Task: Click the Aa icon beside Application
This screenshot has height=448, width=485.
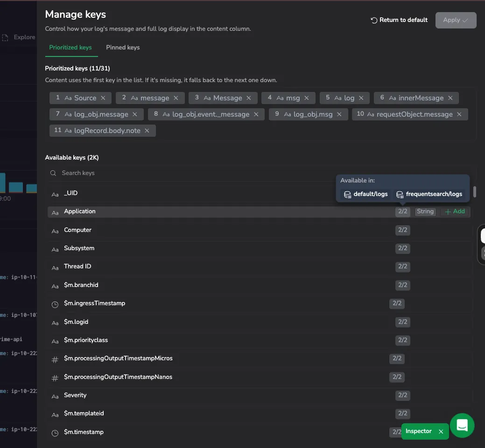Action: pos(55,213)
